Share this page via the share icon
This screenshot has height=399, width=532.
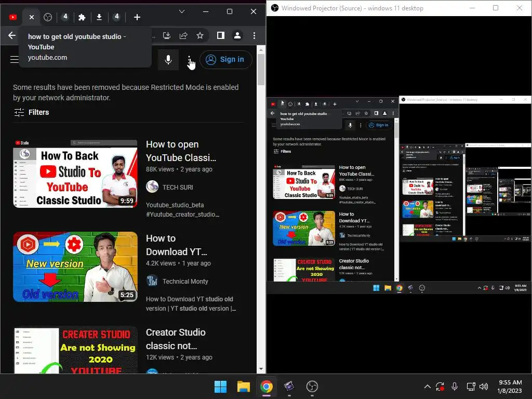183,35
